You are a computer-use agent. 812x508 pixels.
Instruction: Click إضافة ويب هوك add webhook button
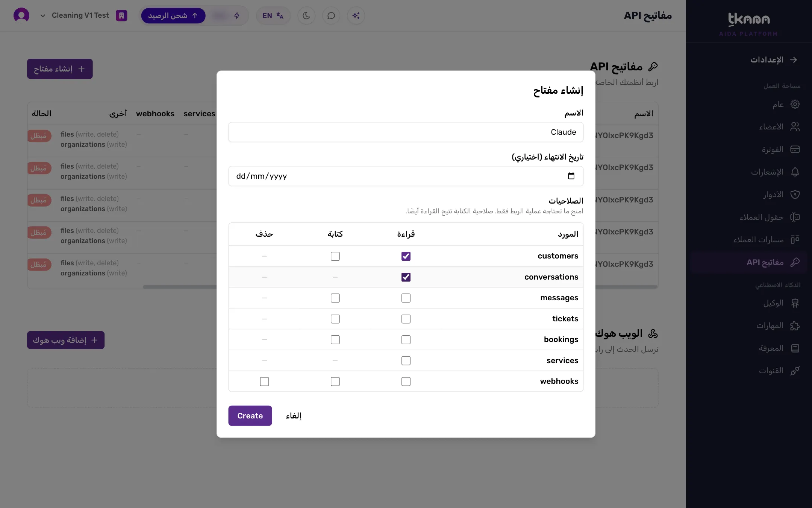(66, 340)
